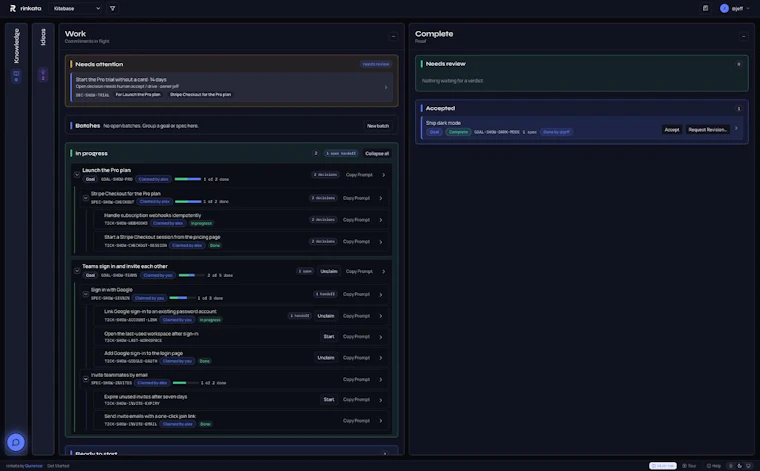This screenshot has width=760, height=471.
Task: Open Add Google sign-in row arrow
Action: click(x=381, y=358)
